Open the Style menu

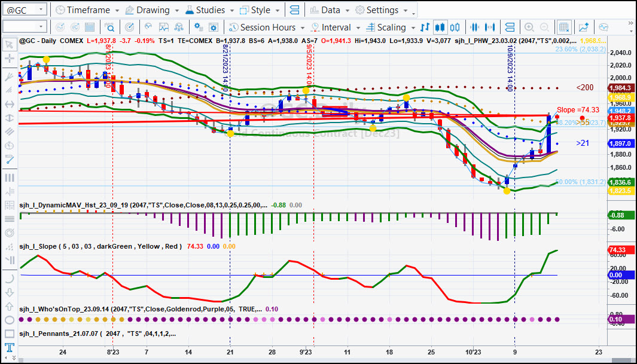coord(260,10)
